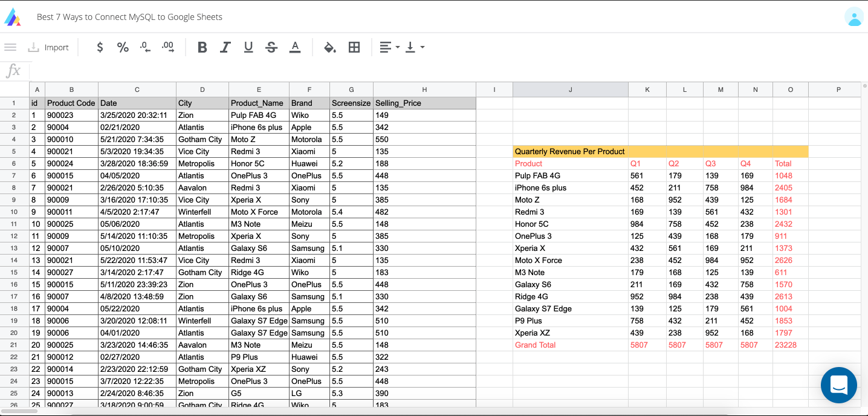Select column H header
Screen dimensions: 868x416
[425, 89]
